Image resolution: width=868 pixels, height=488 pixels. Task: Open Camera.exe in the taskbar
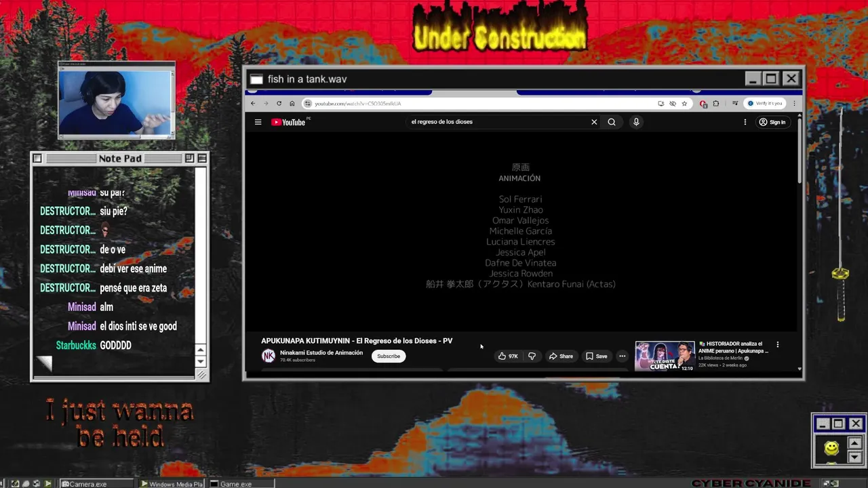[98, 484]
